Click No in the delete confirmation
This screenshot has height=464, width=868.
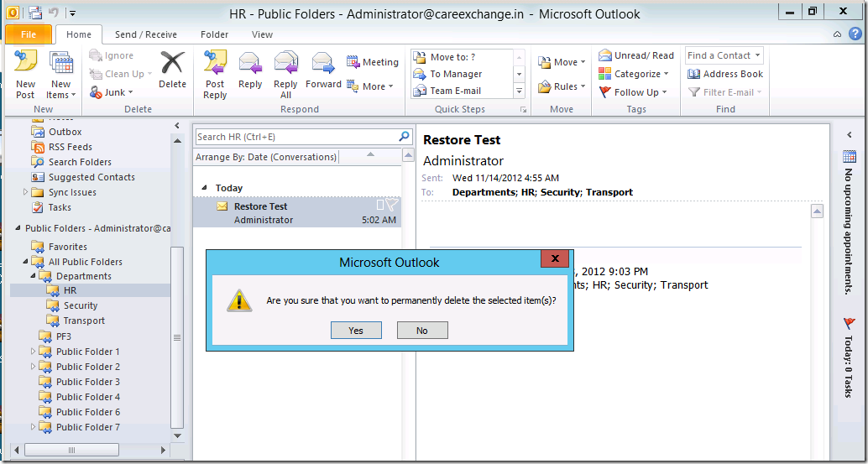pos(422,330)
